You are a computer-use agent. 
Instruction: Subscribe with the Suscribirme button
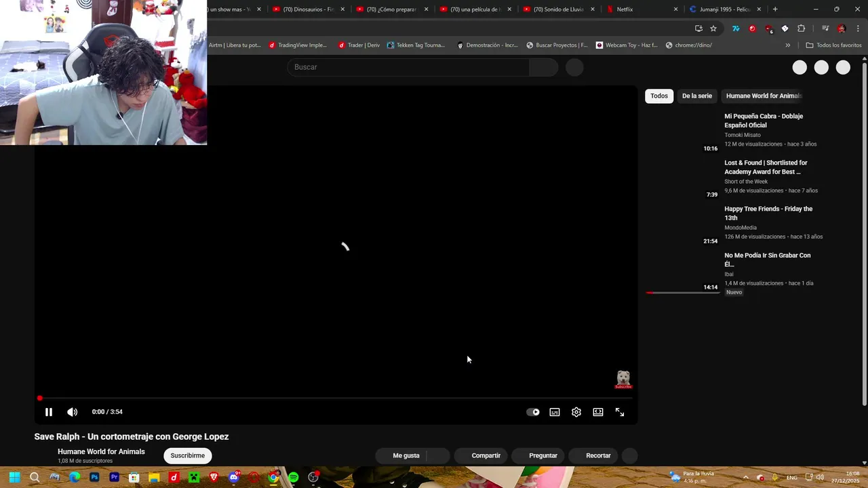tap(188, 455)
